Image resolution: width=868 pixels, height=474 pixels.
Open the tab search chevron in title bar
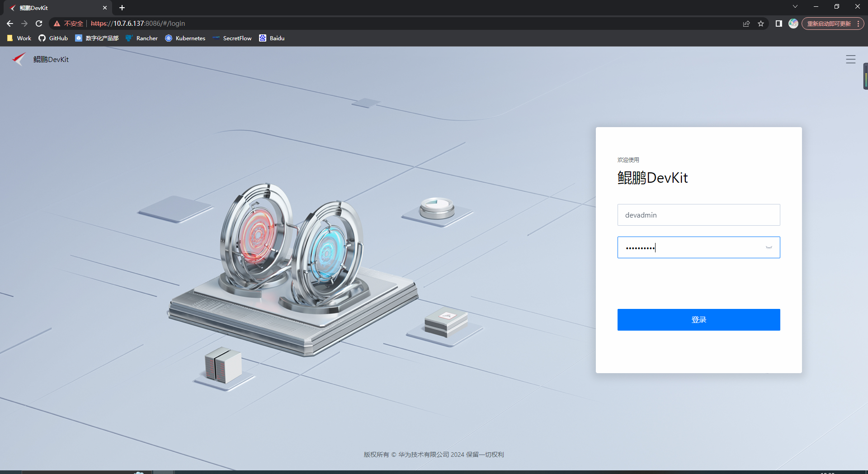coord(795,6)
